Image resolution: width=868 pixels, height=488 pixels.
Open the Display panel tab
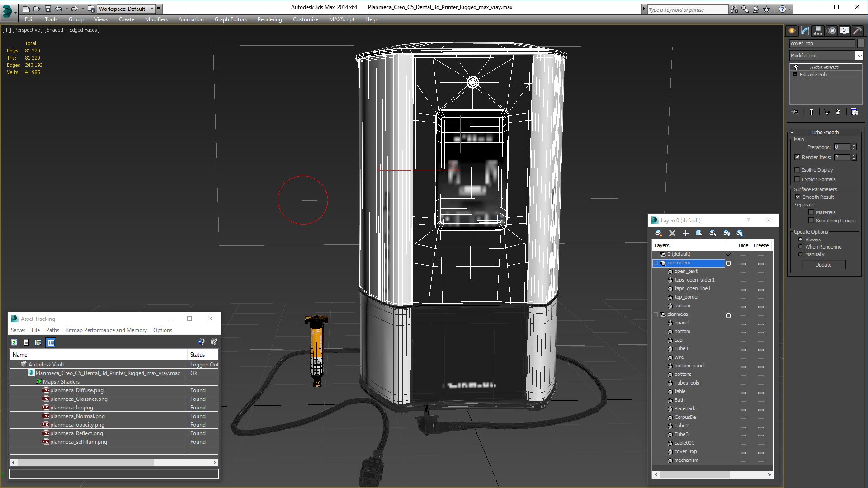pyautogui.click(x=844, y=31)
